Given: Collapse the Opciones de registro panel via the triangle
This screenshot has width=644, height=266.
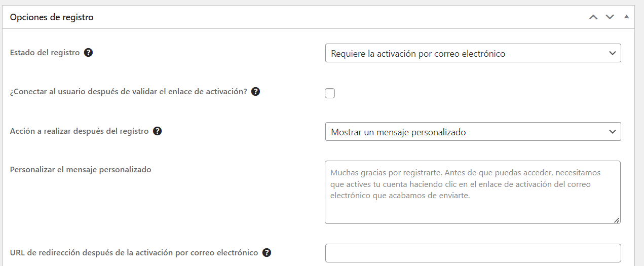Looking at the screenshot, I should tap(626, 17).
